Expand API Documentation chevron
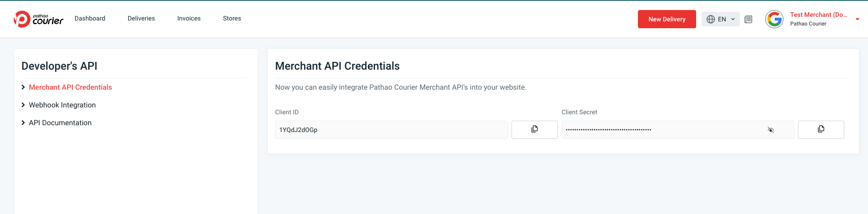868x214 pixels. click(x=23, y=122)
